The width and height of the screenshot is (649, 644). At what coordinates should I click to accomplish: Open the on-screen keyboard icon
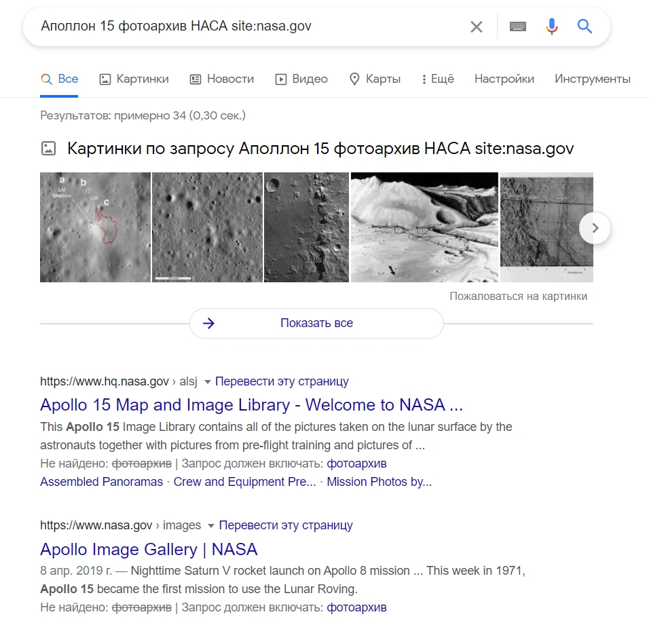coord(518,27)
